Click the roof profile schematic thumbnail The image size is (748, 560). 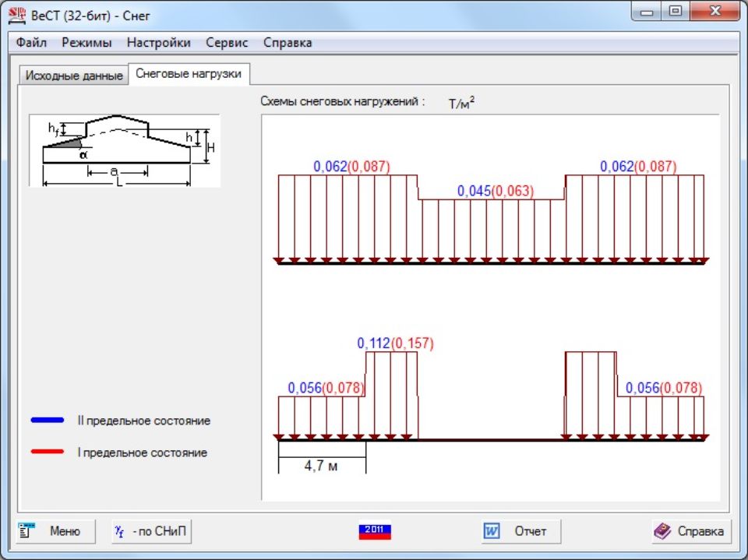(125, 150)
